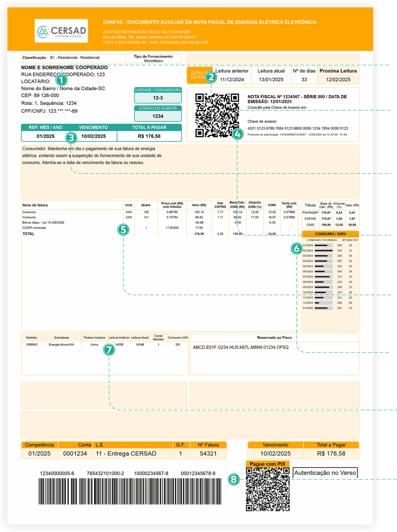
Task: Click the 'Reservado ao Fisco' header
Action: tap(274, 337)
